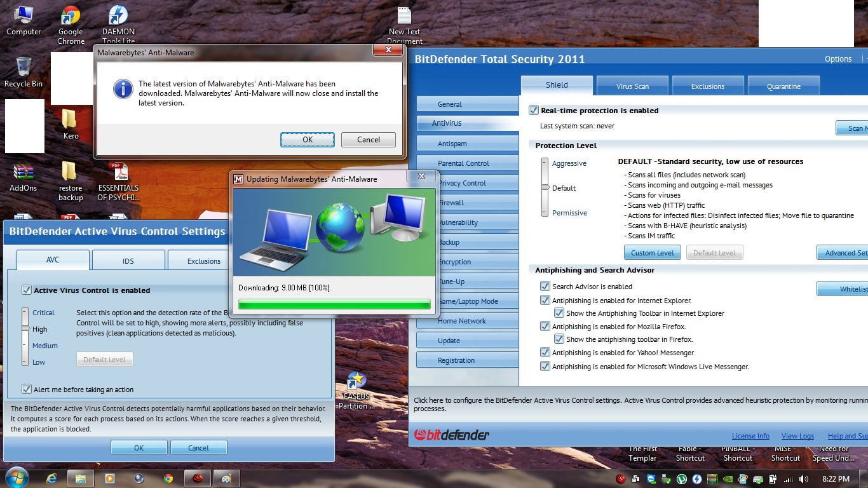Open Windows Explorer from the taskbar
This screenshot has height=488, width=868.
point(81,478)
